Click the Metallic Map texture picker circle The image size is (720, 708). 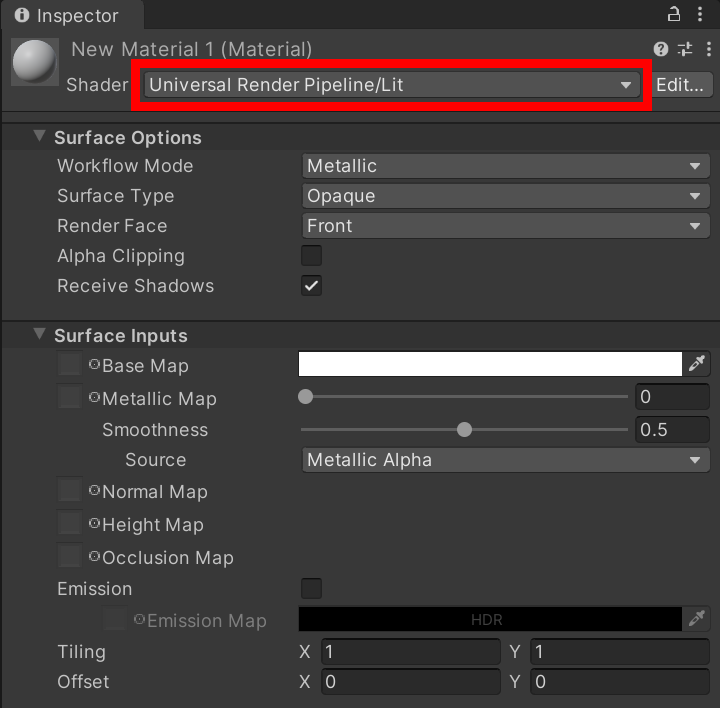(x=94, y=397)
